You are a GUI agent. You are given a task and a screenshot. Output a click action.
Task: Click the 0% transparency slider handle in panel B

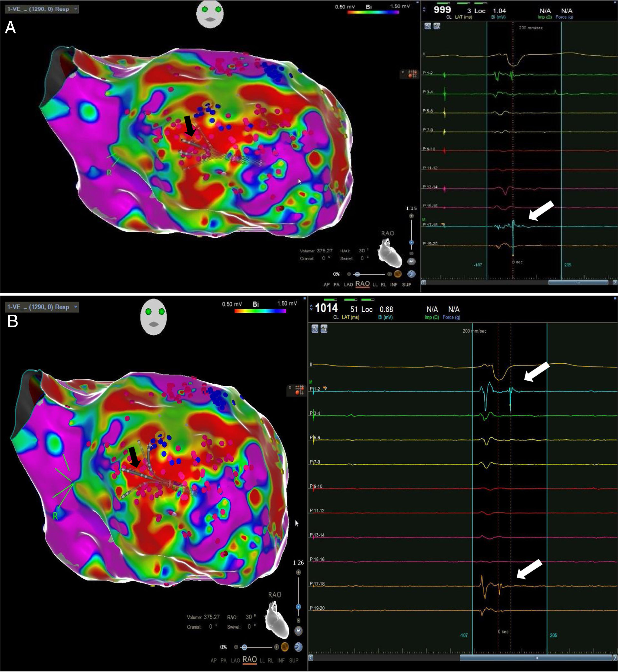244,647
